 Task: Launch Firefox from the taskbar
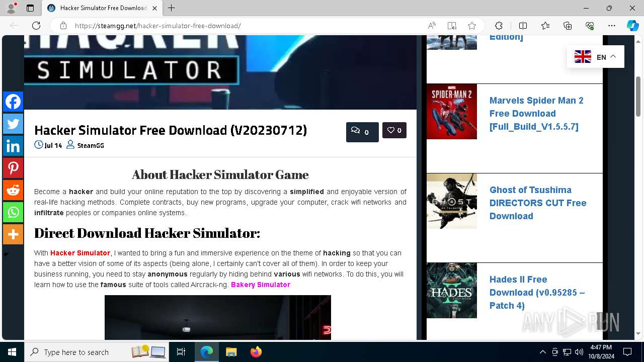click(256, 352)
